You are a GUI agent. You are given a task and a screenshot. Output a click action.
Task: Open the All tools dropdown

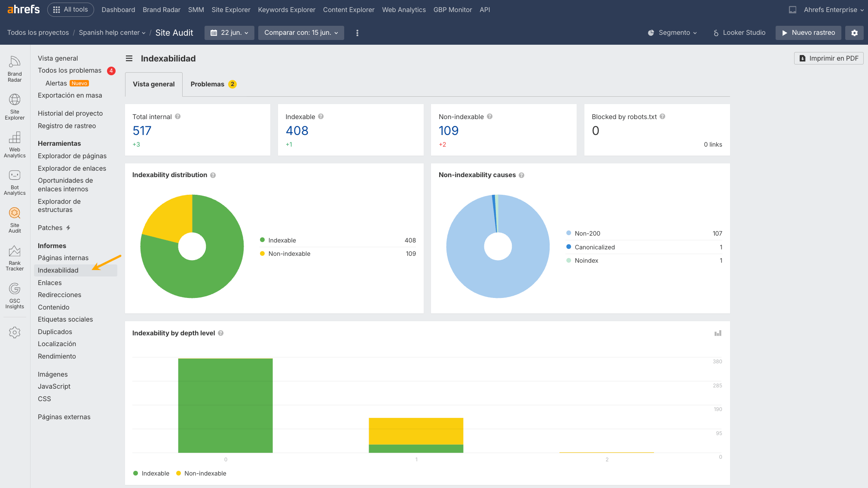pyautogui.click(x=70, y=9)
